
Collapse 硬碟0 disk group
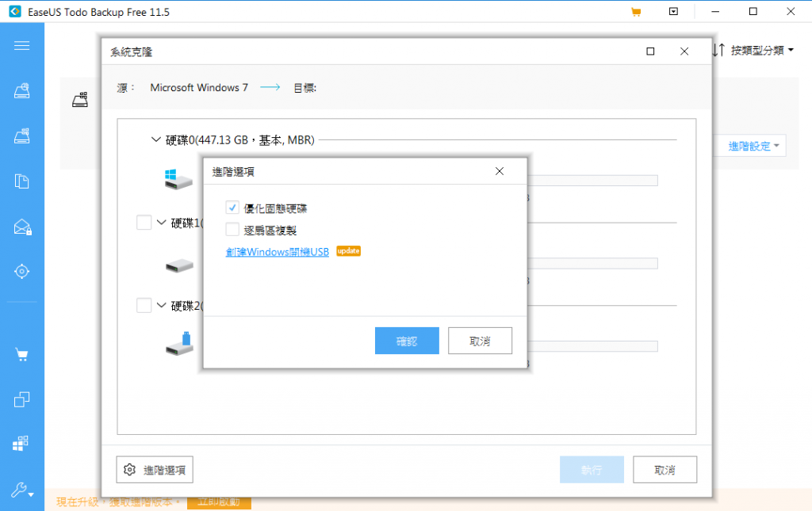(x=155, y=139)
